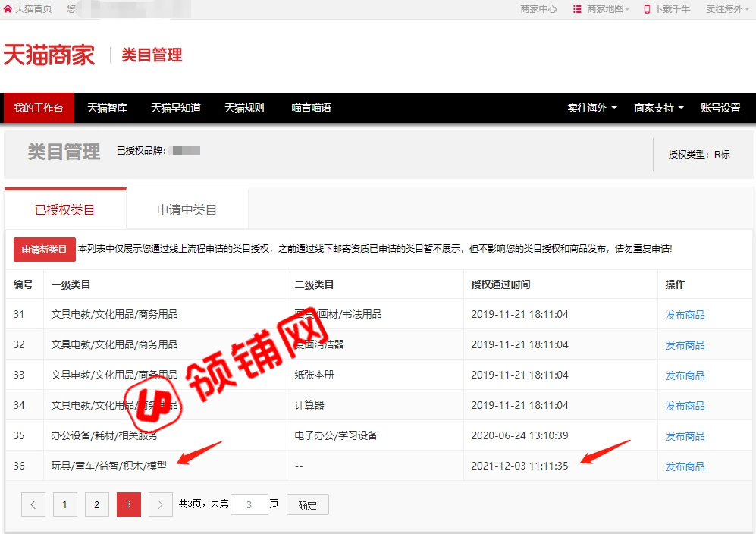The image size is (756, 534).
Task: Go to page 2
Action: pyautogui.click(x=97, y=504)
